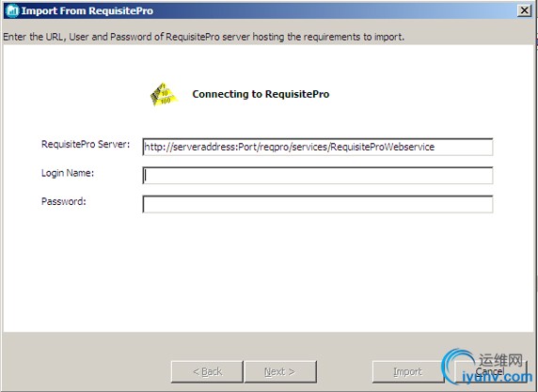Image resolution: width=538 pixels, height=392 pixels.
Task: Click the 'RequisitePro Server:' label
Action: pos(86,145)
